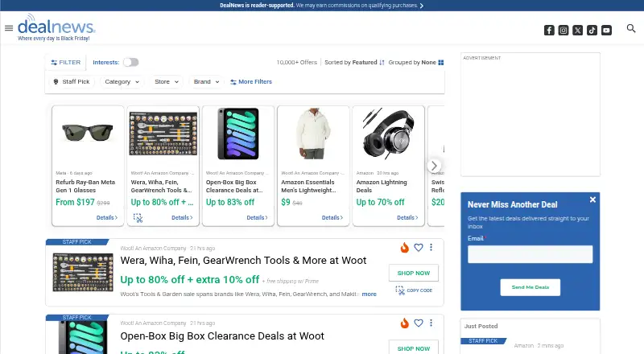Favorite the Open-Box Clearance deal with heart
The height and width of the screenshot is (354, 644).
pyautogui.click(x=419, y=323)
